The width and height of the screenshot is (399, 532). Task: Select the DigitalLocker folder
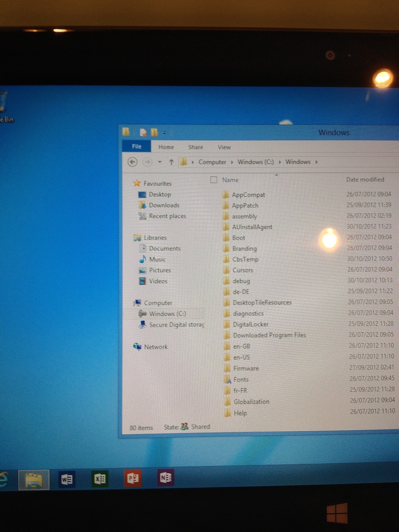pos(251,324)
